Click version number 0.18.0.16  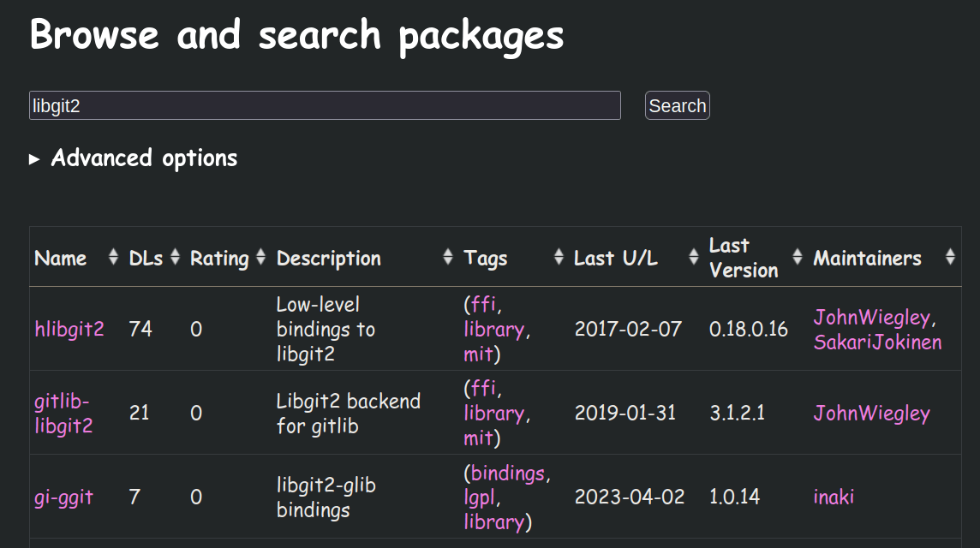coord(749,329)
